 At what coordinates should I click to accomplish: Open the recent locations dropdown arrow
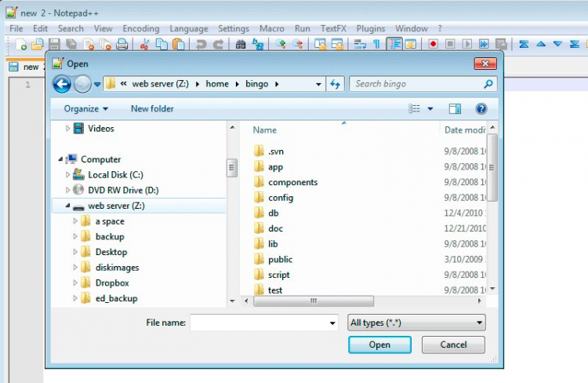[97, 84]
